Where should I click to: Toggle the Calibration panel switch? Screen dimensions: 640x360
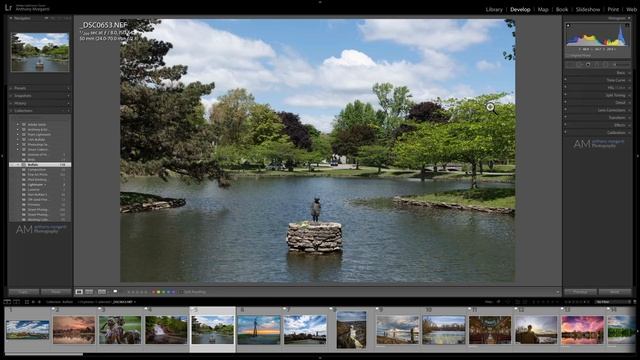[566, 132]
